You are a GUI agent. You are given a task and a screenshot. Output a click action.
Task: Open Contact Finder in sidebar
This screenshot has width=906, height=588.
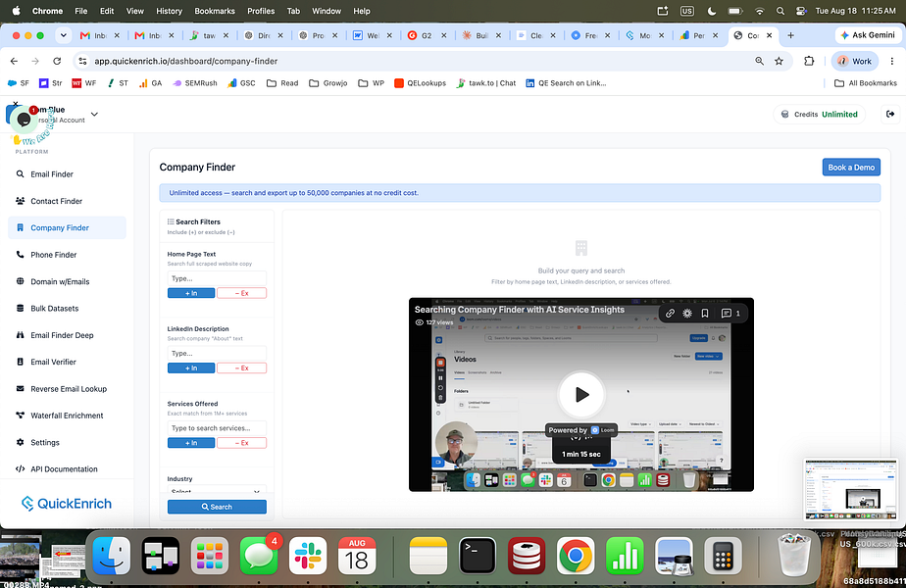point(56,201)
